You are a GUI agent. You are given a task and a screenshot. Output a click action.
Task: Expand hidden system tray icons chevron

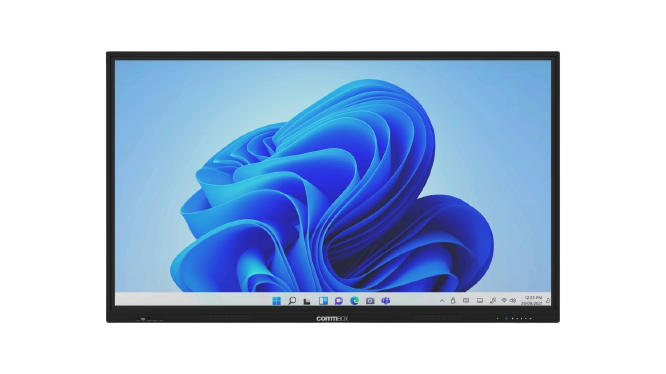coord(442,301)
